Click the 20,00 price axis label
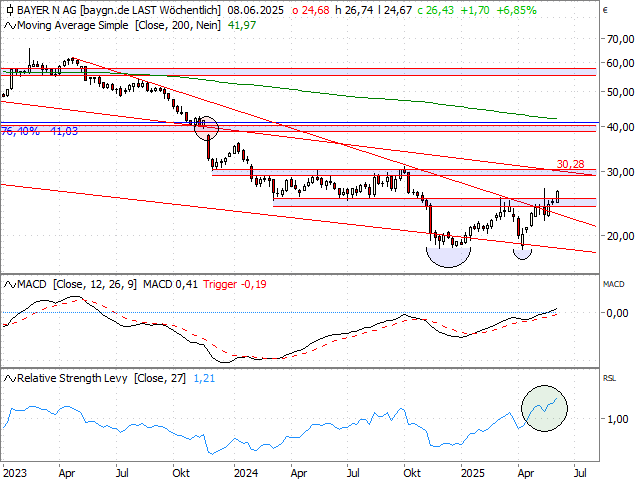640x480 pixels. tap(620, 236)
